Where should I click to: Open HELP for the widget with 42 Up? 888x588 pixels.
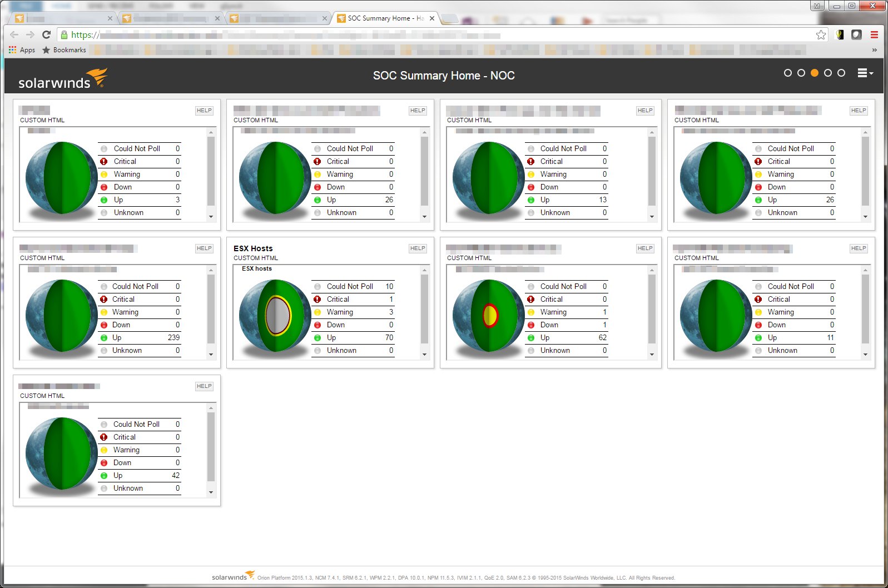[204, 386]
